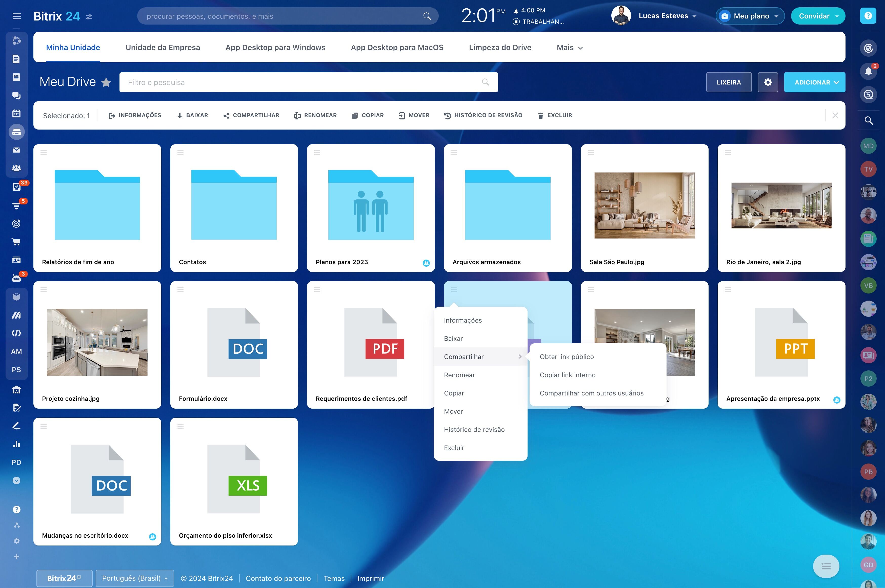This screenshot has width=885, height=588.
Task: Open the Português (Brasil) language dropdown
Action: 135,578
